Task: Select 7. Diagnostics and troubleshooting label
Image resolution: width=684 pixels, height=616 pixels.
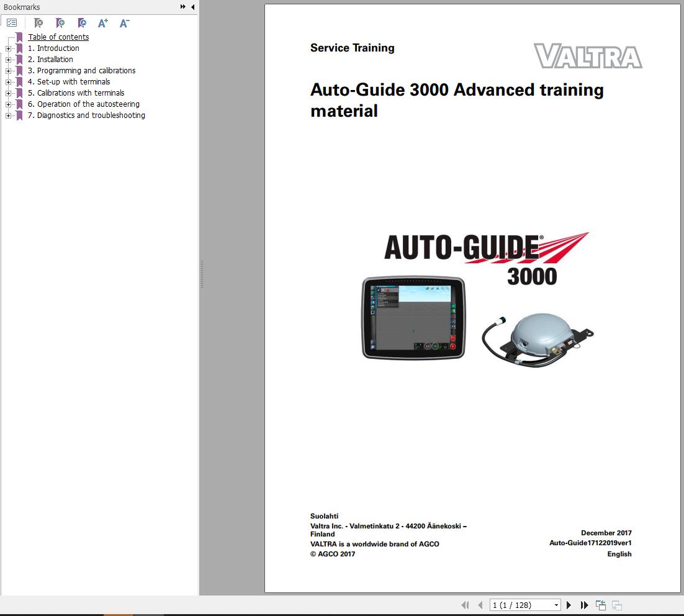Action: [86, 115]
